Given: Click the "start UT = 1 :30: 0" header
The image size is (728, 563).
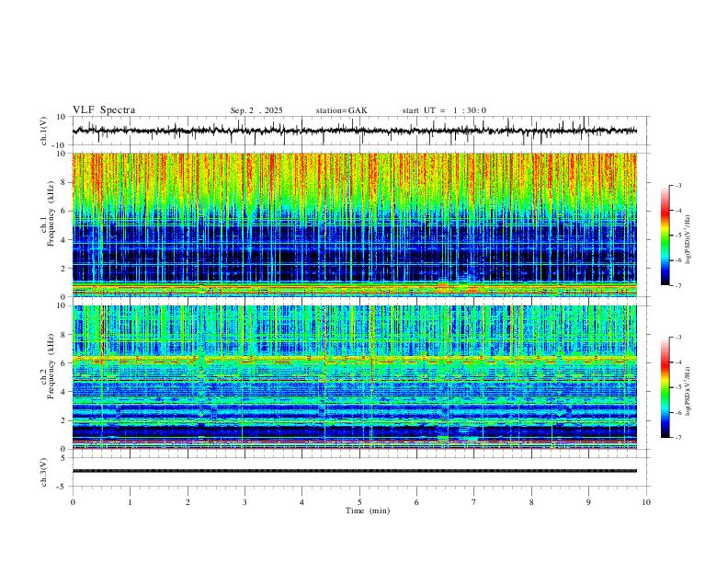Looking at the screenshot, I should [444, 110].
